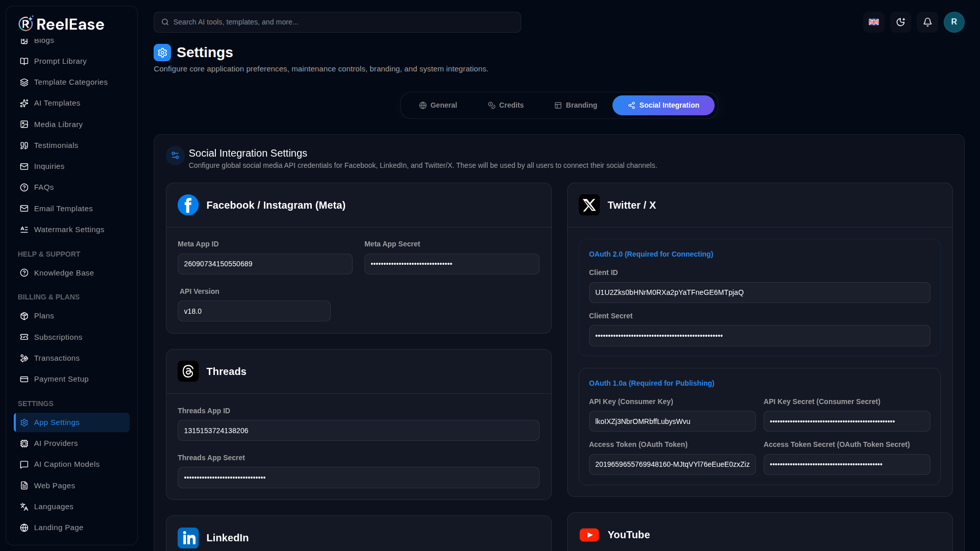980x551 pixels.
Task: Click the API Key Secret field
Action: coord(847,421)
